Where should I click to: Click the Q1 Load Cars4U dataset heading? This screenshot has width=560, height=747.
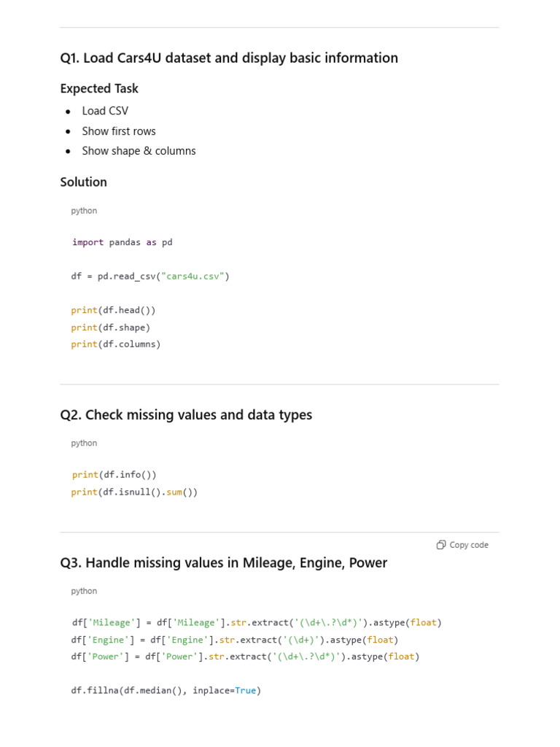click(x=229, y=58)
